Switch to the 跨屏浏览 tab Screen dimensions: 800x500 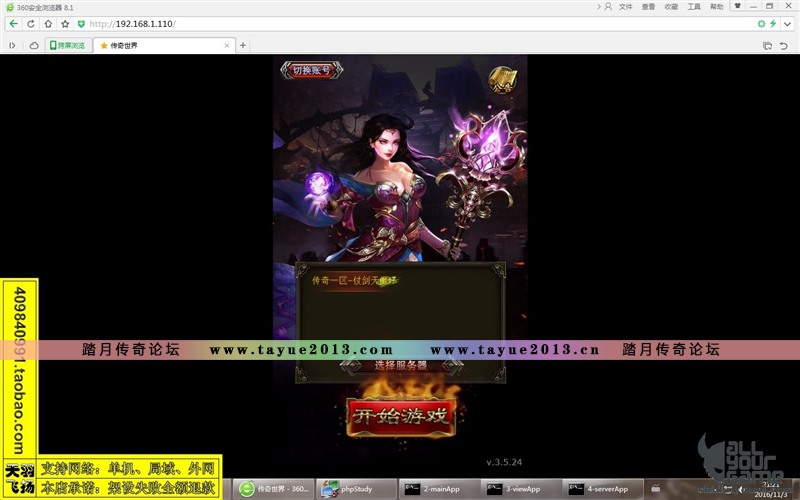(67, 45)
